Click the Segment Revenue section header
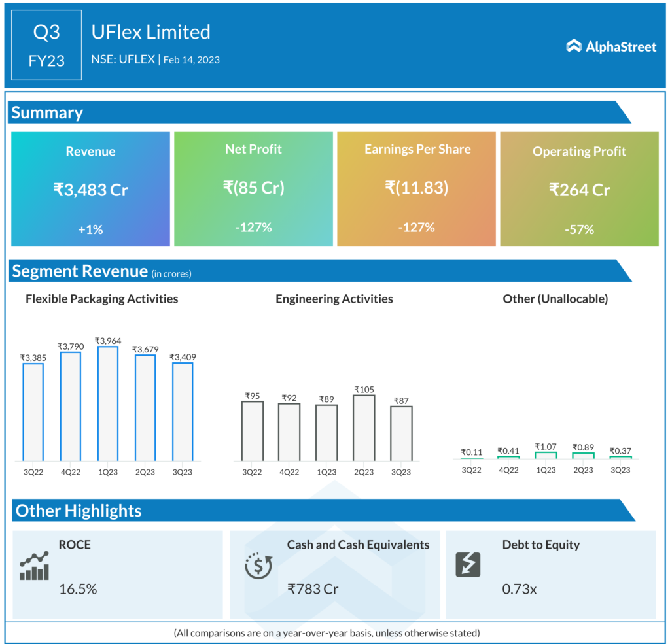This screenshot has width=670, height=644. [x=80, y=271]
